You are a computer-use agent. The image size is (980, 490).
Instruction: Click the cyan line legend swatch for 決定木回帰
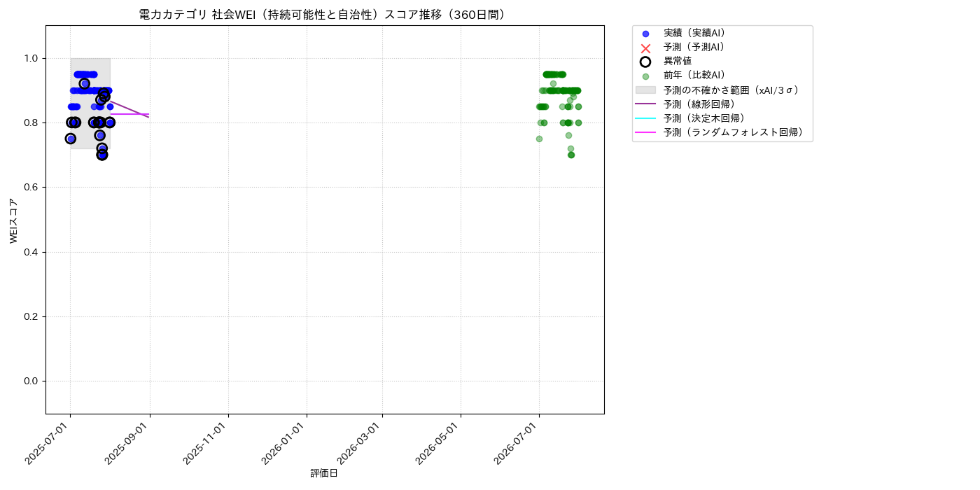pos(645,118)
